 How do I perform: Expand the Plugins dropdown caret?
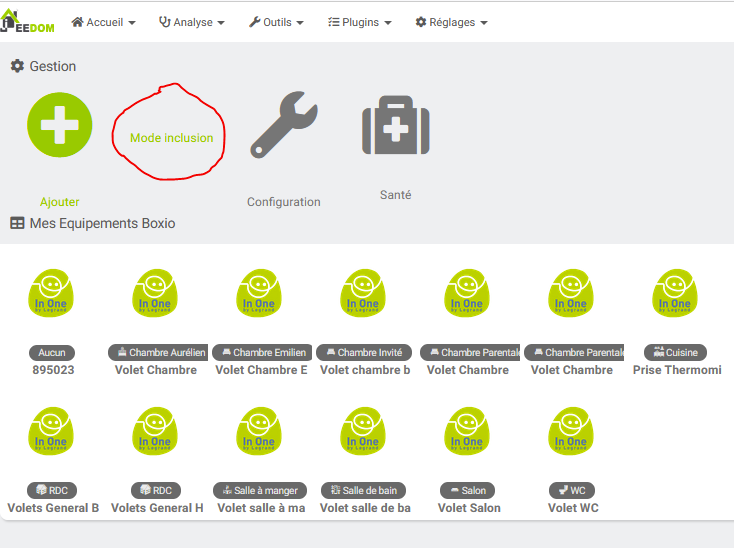(x=388, y=23)
